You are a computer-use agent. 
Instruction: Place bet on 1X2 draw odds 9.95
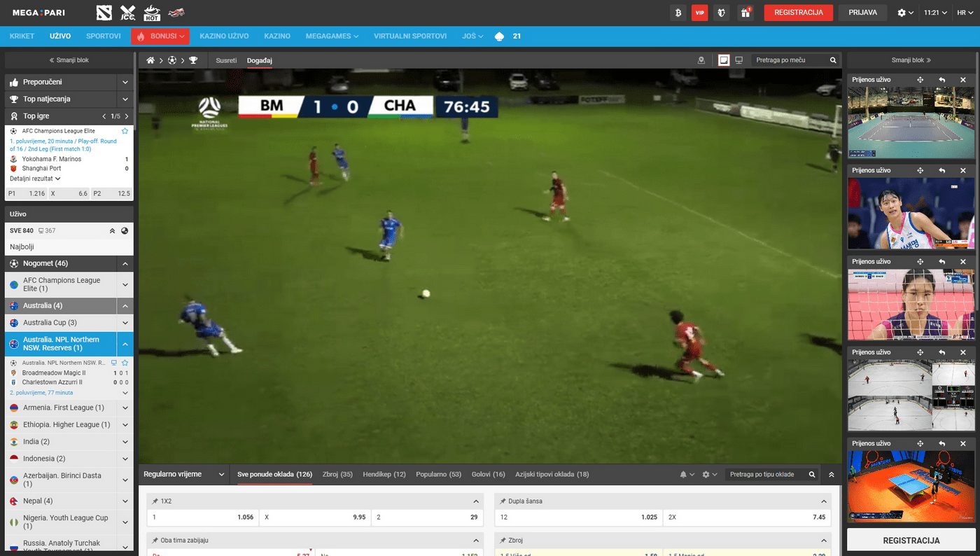pyautogui.click(x=315, y=517)
